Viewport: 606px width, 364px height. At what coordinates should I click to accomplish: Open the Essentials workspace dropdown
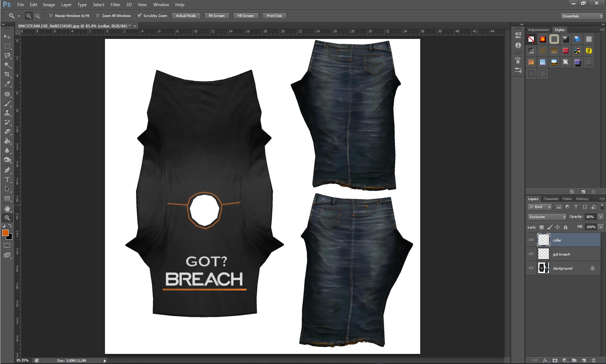[582, 16]
